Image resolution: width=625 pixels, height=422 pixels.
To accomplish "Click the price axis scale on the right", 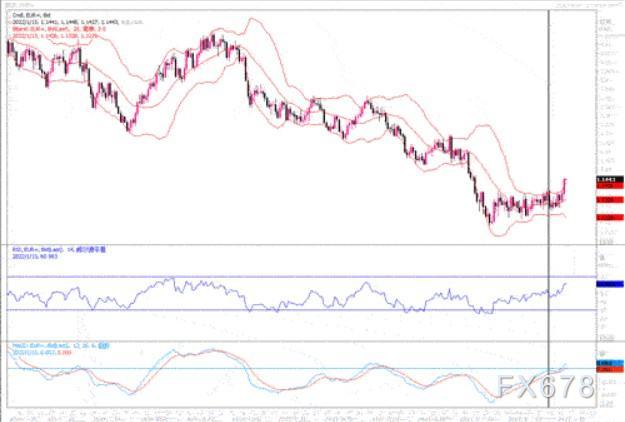I will pos(606,100).
